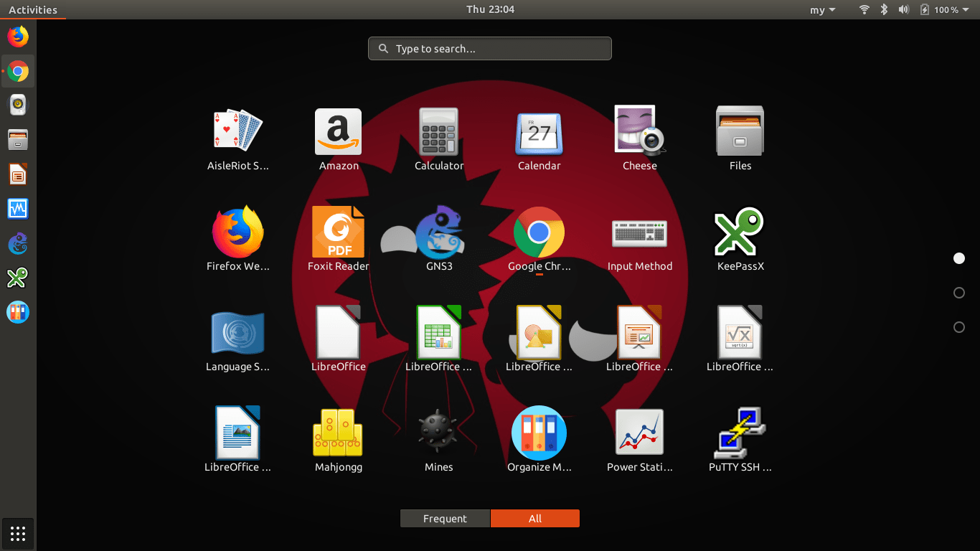Click the Wi-Fi status icon

pyautogui.click(x=864, y=10)
